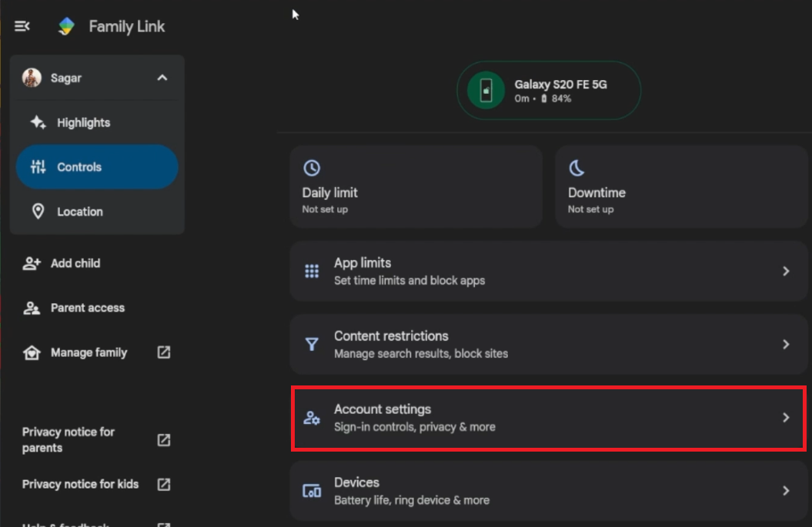
Task: Click the App limits grid icon
Action: tap(312, 271)
